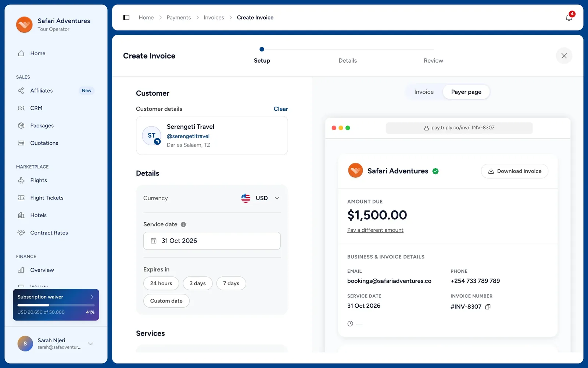Copy the invoice number #INV-8307
Image resolution: width=588 pixels, height=368 pixels.
pyautogui.click(x=488, y=307)
